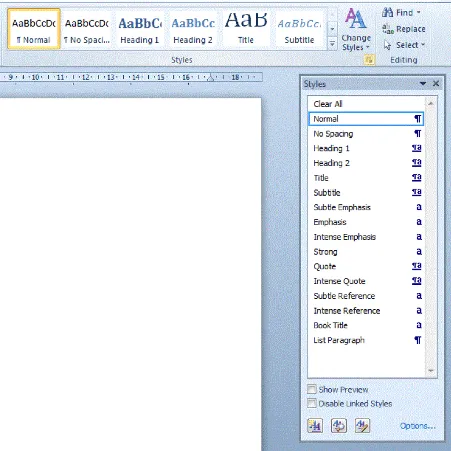Image resolution: width=451 pixels, height=451 pixels.
Task: Apply Title style from ribbon gallery
Action: click(x=246, y=29)
